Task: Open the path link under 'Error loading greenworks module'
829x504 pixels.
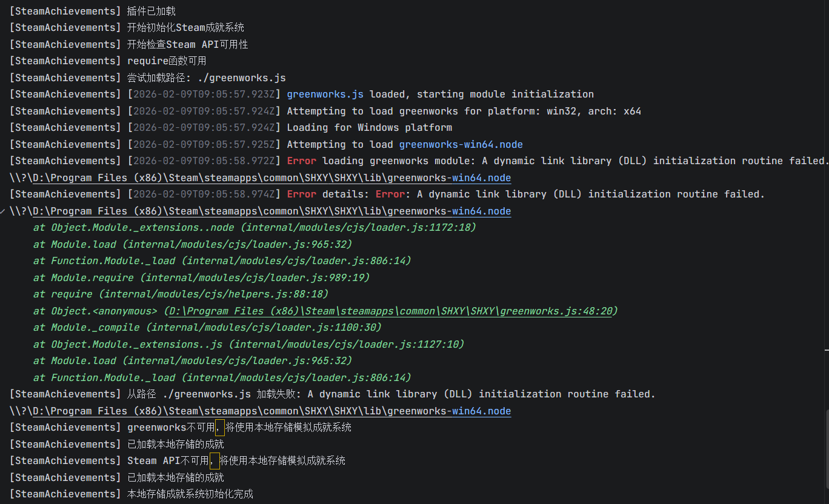Action: point(271,178)
